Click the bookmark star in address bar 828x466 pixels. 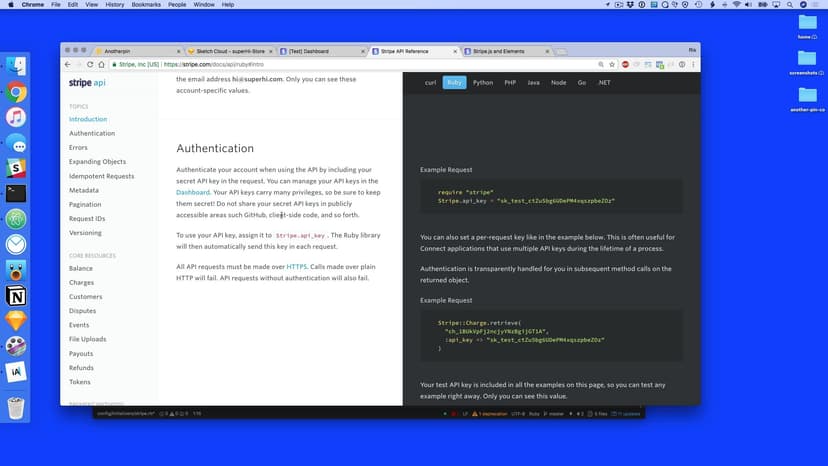point(609,64)
